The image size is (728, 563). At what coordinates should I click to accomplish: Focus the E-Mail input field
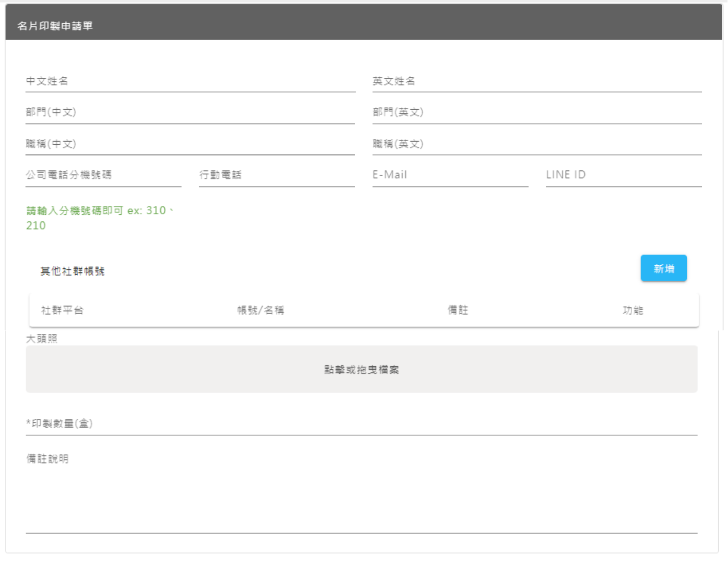point(450,175)
